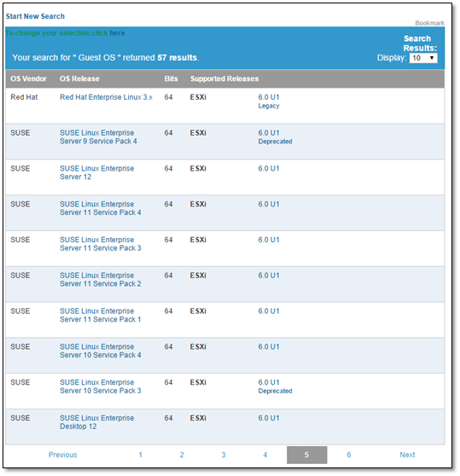Click 6.0 U1 Deprecated for Server 9 SP4 row

tap(275, 136)
